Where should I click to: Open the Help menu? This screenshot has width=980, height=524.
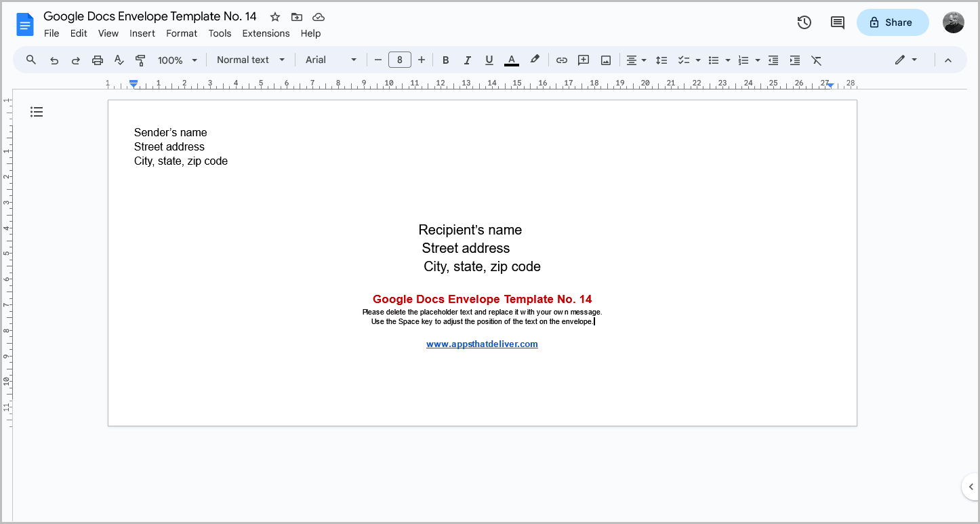tap(310, 33)
